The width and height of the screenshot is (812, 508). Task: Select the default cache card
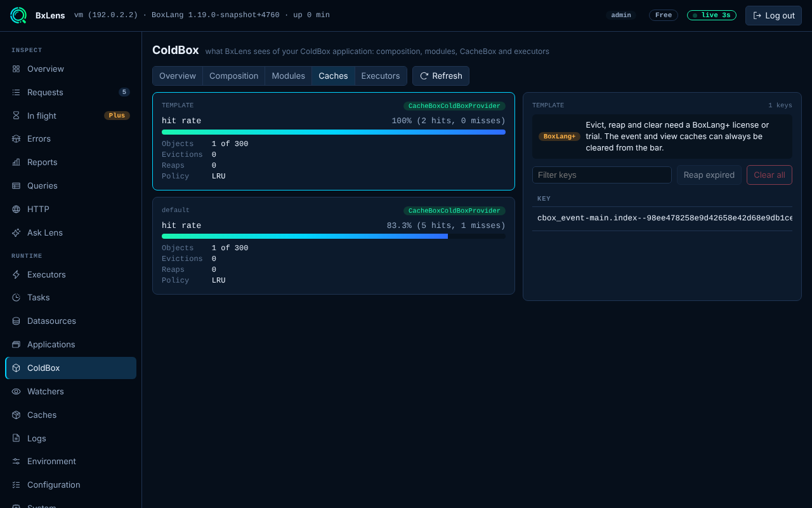334,246
